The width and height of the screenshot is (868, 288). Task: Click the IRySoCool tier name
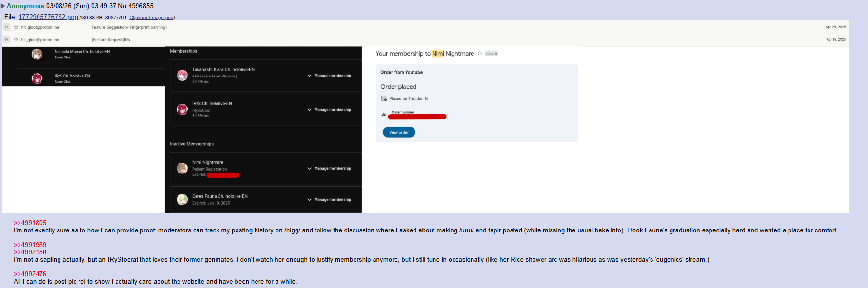201,110
